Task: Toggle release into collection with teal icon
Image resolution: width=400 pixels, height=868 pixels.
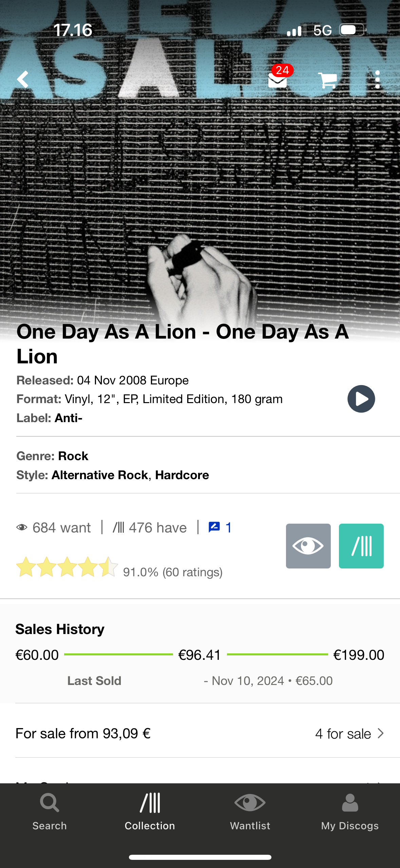Action: pos(361,546)
